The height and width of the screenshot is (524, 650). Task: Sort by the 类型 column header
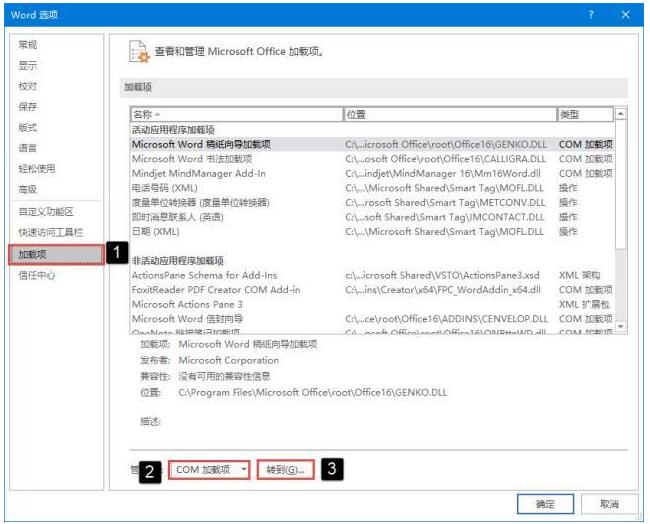[x=583, y=115]
